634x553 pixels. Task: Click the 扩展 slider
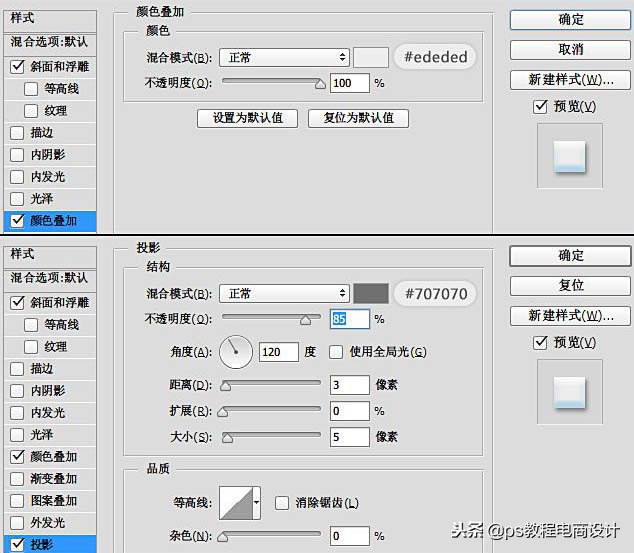269,410
